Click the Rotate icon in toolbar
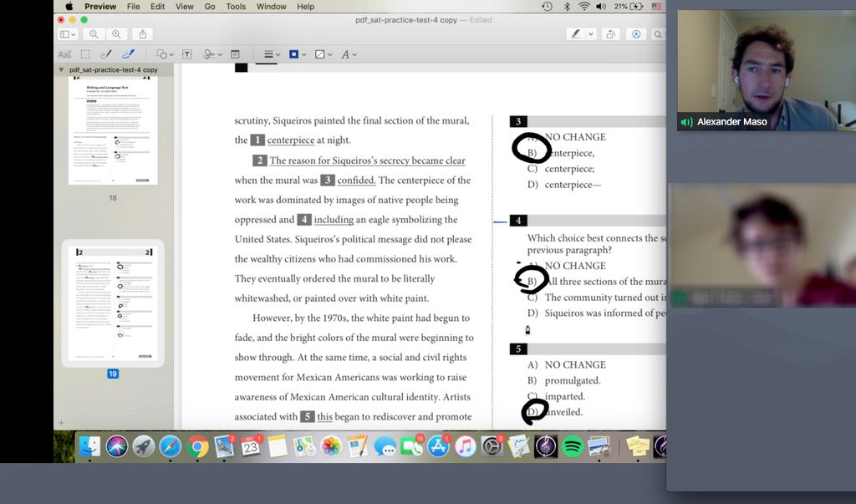The image size is (856, 504). click(611, 34)
